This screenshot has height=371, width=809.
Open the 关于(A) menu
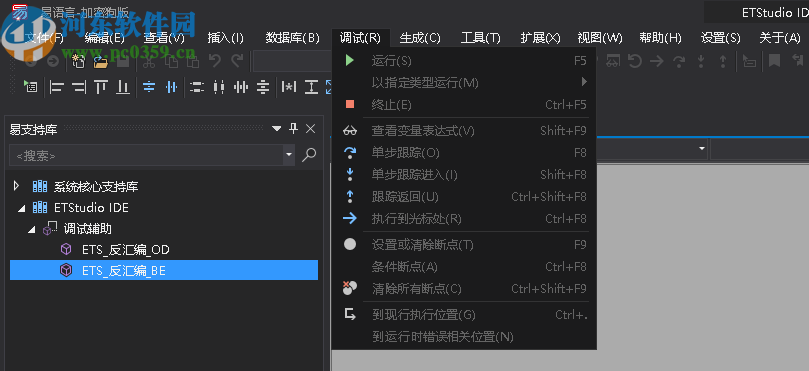coord(780,38)
